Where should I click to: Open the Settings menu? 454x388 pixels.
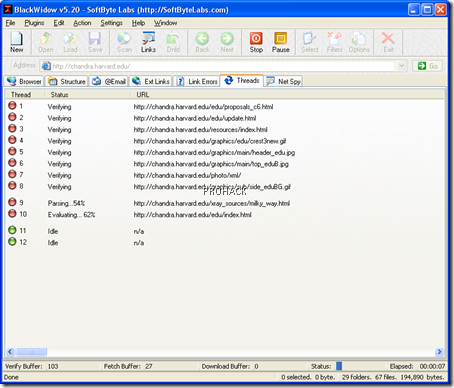pyautogui.click(x=112, y=23)
